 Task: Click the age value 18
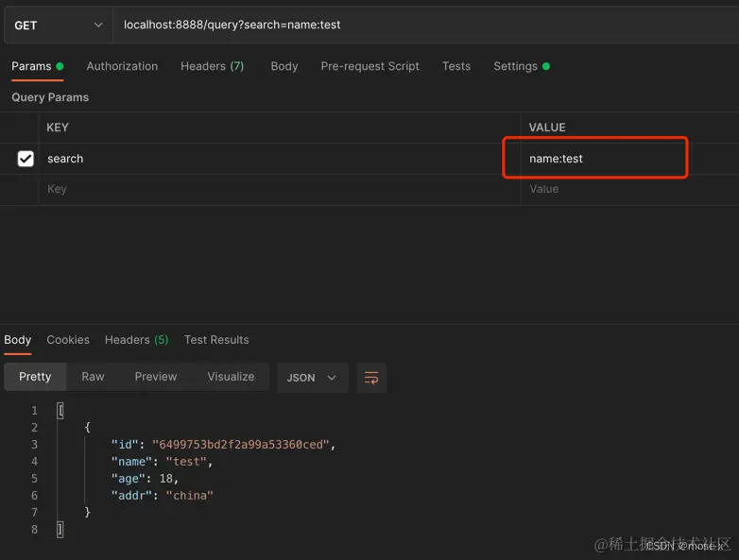(166, 479)
